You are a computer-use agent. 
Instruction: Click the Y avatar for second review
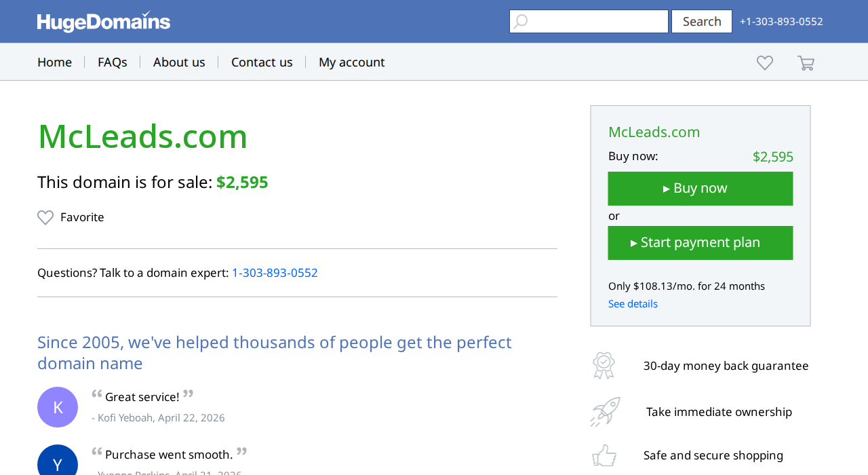click(x=58, y=460)
